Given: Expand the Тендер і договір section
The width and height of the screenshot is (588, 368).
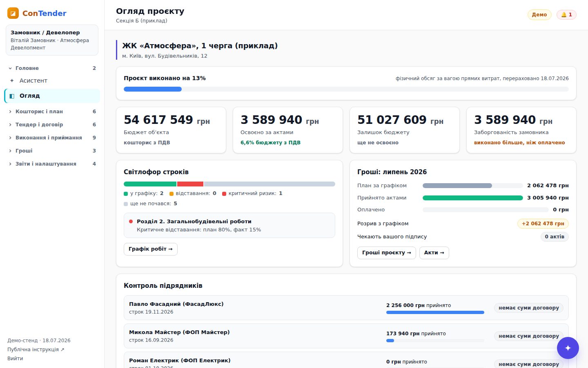Looking at the screenshot, I should point(52,124).
